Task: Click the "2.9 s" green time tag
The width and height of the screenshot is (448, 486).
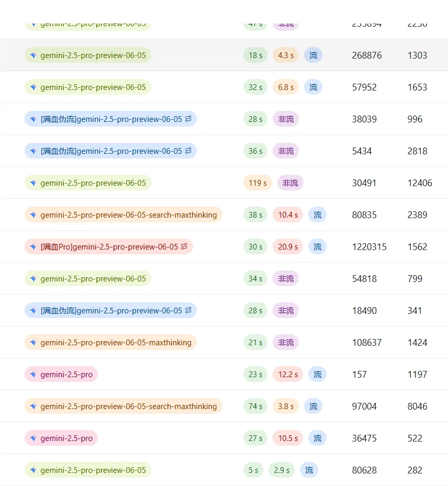Action: (x=282, y=470)
